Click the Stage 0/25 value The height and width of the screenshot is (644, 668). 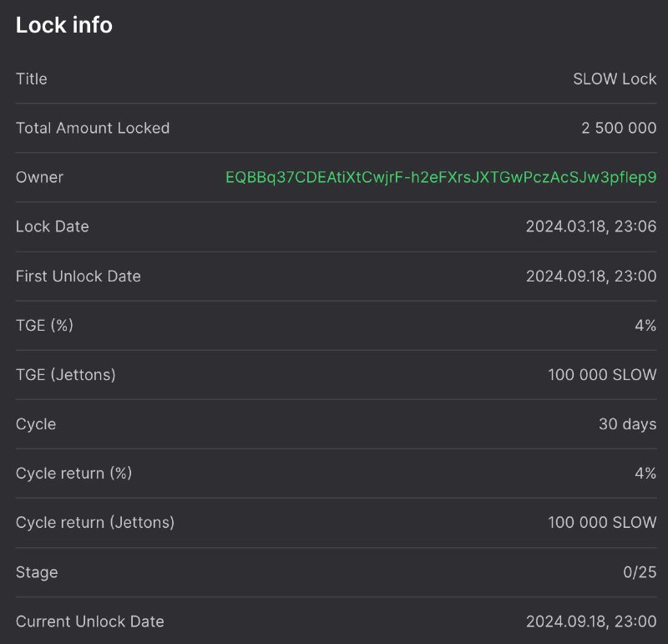640,572
